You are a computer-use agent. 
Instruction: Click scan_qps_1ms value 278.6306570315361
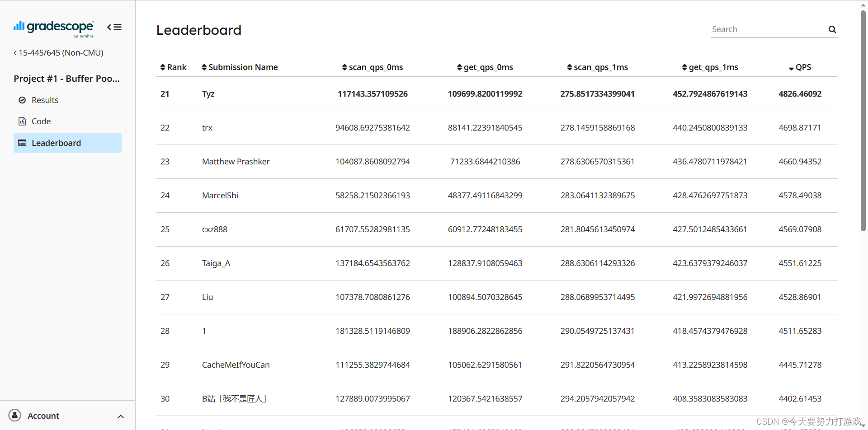(598, 162)
